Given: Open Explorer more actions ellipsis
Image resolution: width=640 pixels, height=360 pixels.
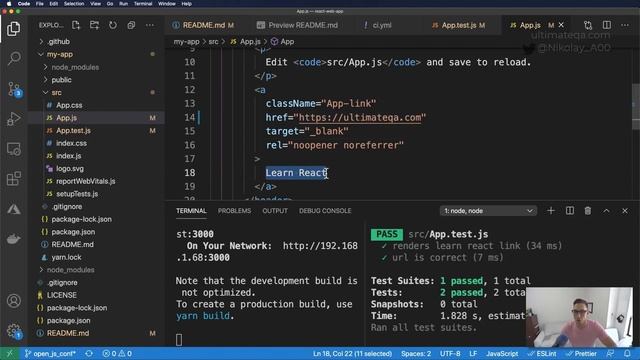Looking at the screenshot, I should [150, 25].
